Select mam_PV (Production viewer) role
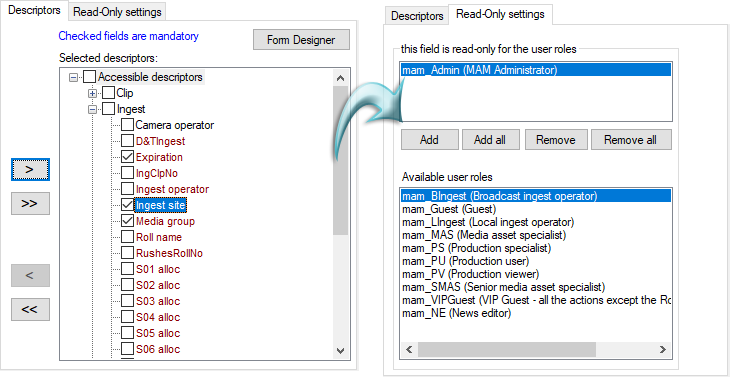The width and height of the screenshot is (731, 377). click(536, 274)
